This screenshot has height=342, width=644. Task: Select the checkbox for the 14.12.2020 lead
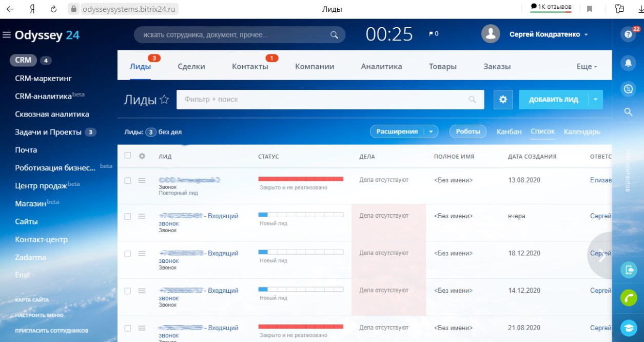(x=128, y=291)
